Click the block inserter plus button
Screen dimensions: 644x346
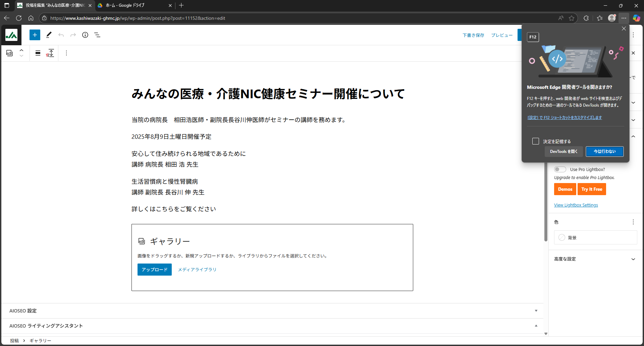click(x=35, y=35)
